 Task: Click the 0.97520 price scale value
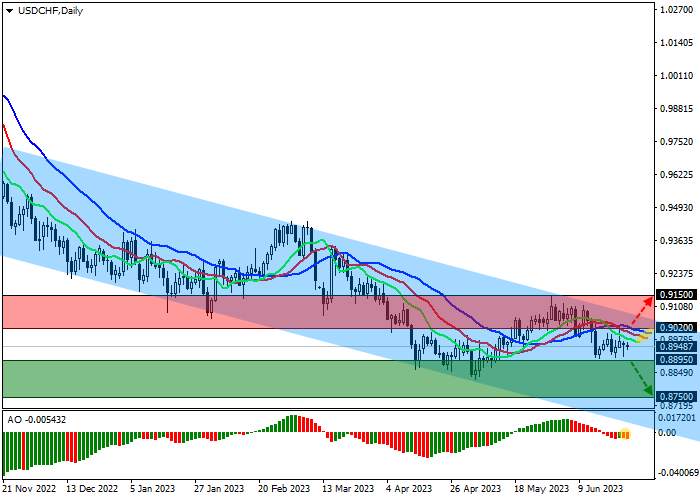click(677, 142)
